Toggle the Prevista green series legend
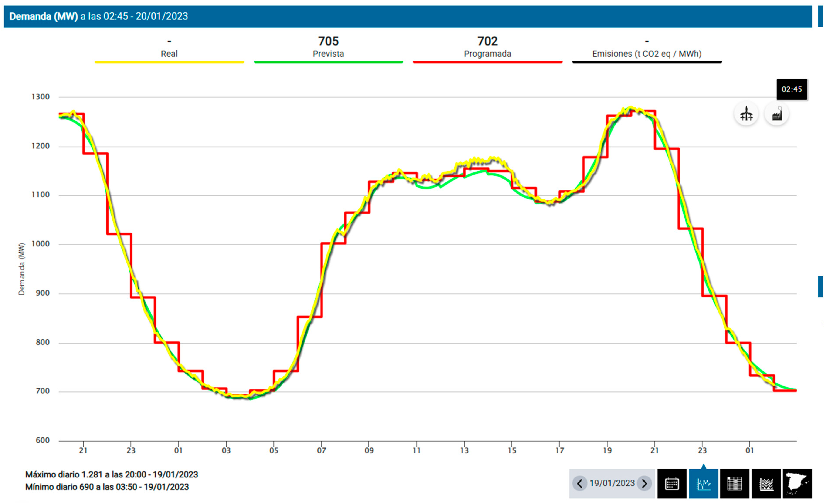 [328, 54]
